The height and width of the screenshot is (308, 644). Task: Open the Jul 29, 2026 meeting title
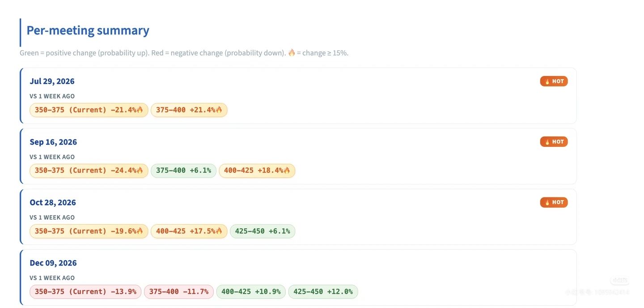[x=52, y=81]
